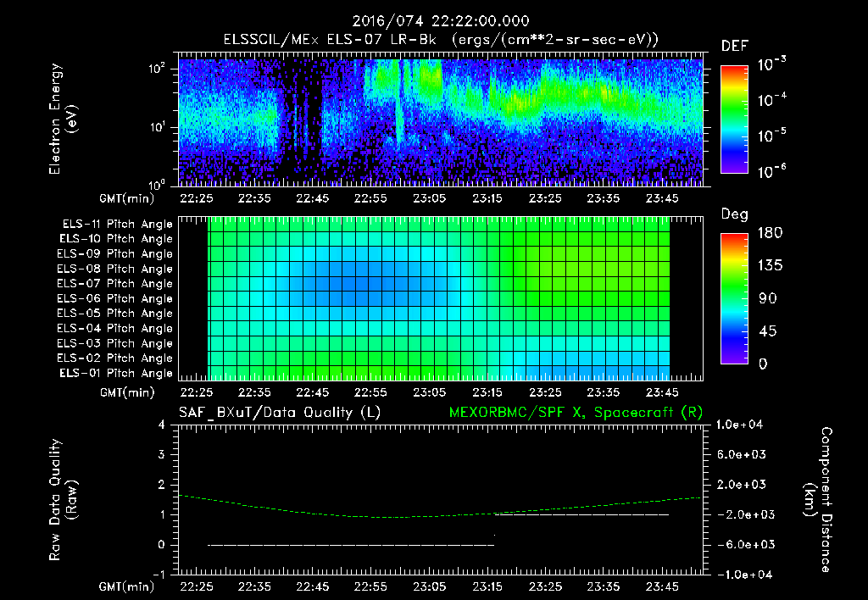Click the white data quality line at level 1
Viewport: 868px width, 600px height.
(581, 514)
